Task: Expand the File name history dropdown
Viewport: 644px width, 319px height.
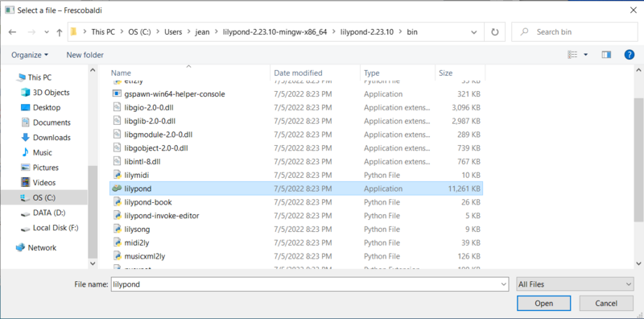Action: [x=504, y=284]
